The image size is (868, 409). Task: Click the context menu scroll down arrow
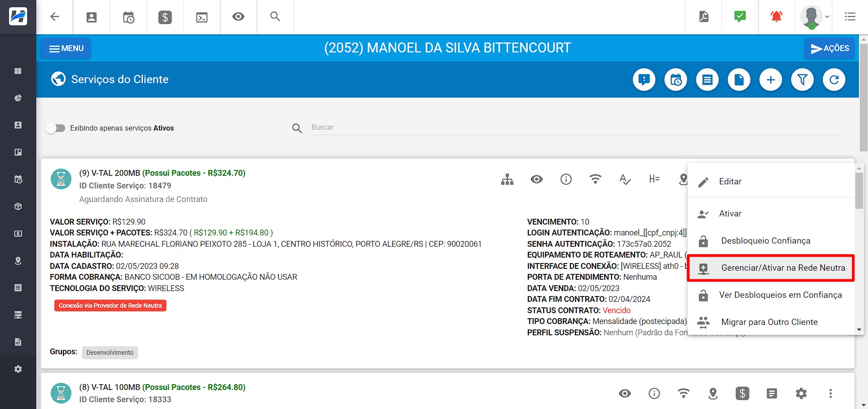click(859, 330)
